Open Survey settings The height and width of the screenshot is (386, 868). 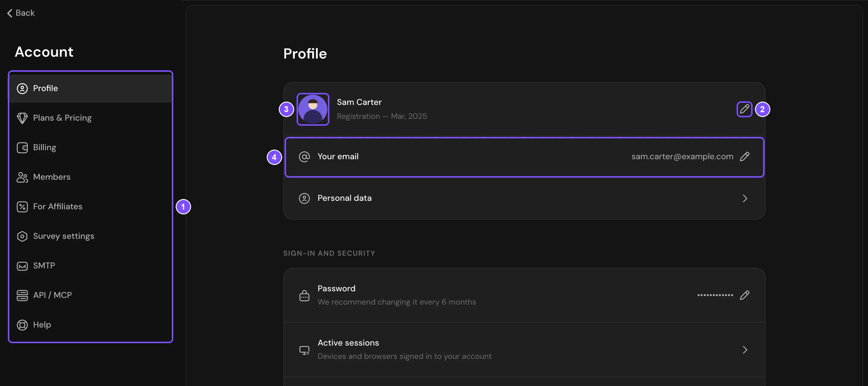click(90, 236)
